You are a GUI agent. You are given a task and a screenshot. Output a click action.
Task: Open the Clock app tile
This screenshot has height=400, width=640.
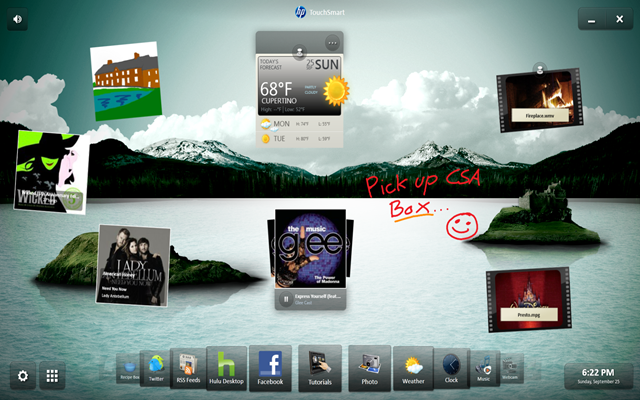451,368
